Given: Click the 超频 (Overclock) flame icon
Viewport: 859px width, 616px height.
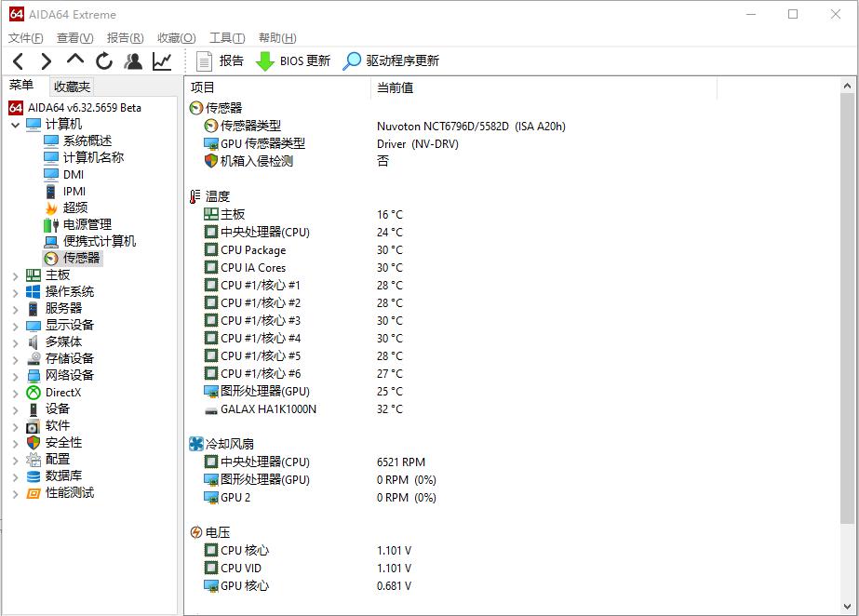Looking at the screenshot, I should click(x=52, y=208).
